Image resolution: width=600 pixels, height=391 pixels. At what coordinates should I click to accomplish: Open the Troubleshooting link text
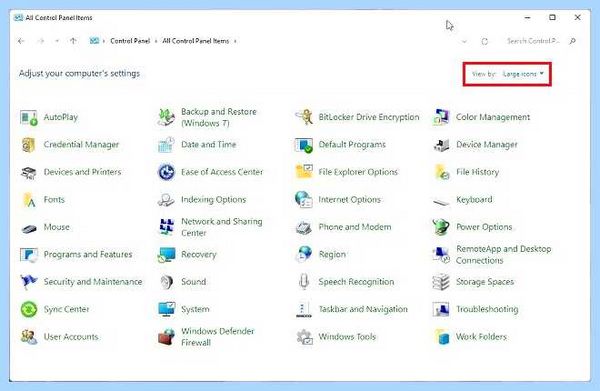coord(487,310)
